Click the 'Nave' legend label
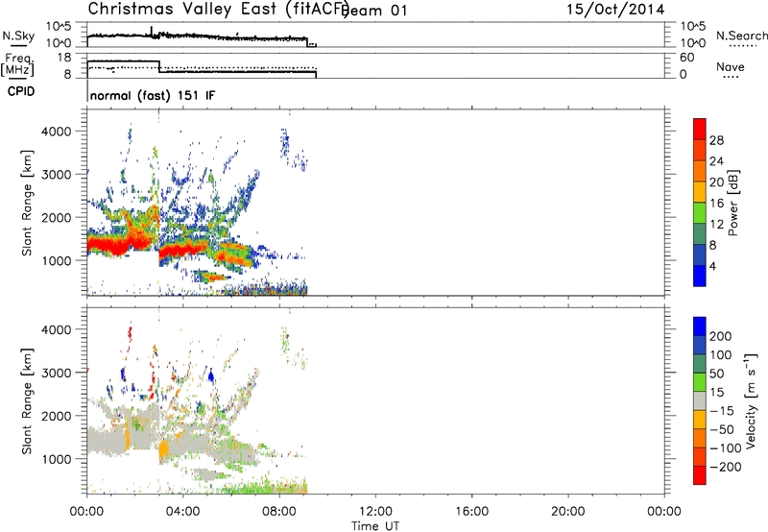Screen dimensions: 768x532 pyautogui.click(x=731, y=67)
